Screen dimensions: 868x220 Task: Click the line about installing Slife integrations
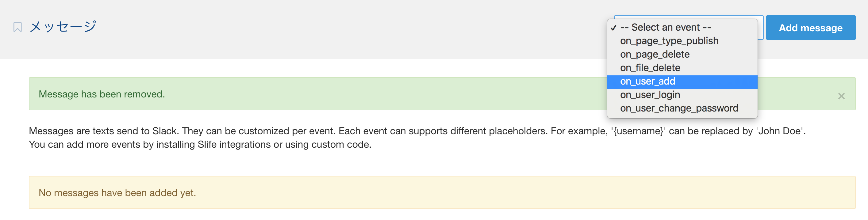200,144
